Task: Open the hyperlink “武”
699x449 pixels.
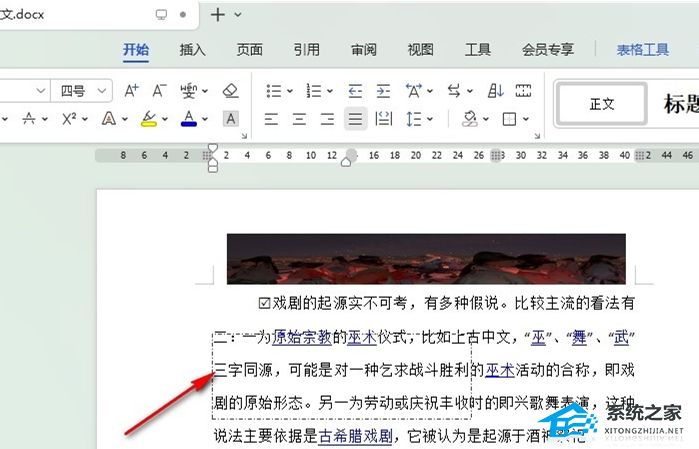Action: [x=621, y=337]
